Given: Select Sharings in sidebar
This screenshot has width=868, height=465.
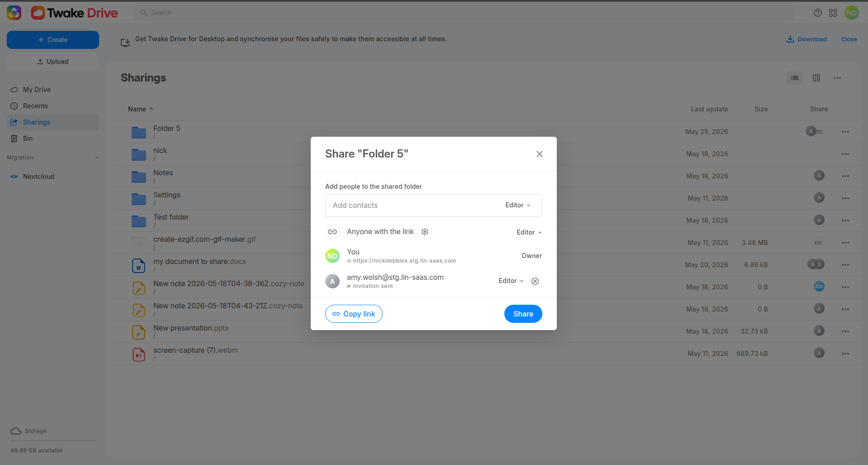Looking at the screenshot, I should coord(53,122).
